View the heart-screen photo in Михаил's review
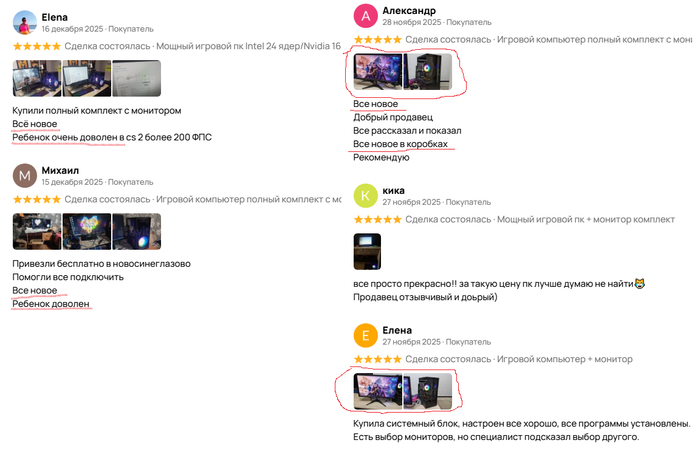700x457 pixels. click(87, 232)
